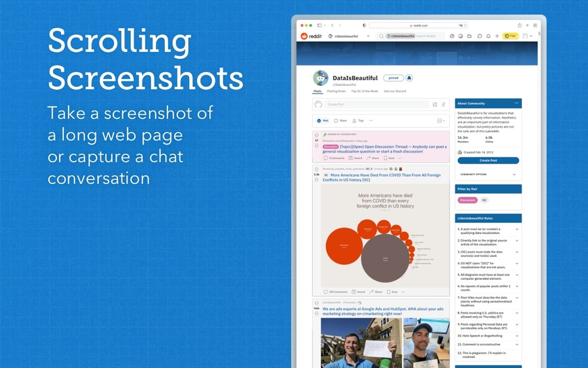Upvote the HubSpot AMA promoted post
The height and width of the screenshot is (368, 588).
pyautogui.click(x=317, y=303)
